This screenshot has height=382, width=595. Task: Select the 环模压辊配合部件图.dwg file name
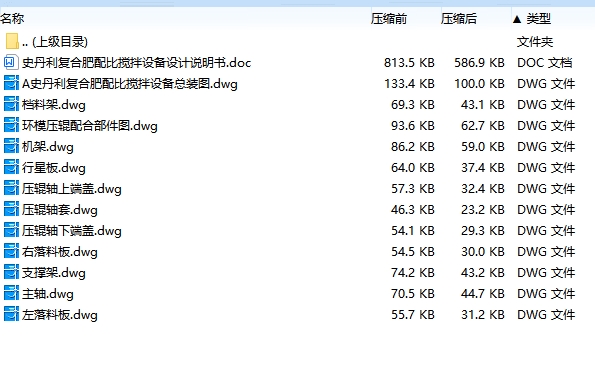coord(90,126)
